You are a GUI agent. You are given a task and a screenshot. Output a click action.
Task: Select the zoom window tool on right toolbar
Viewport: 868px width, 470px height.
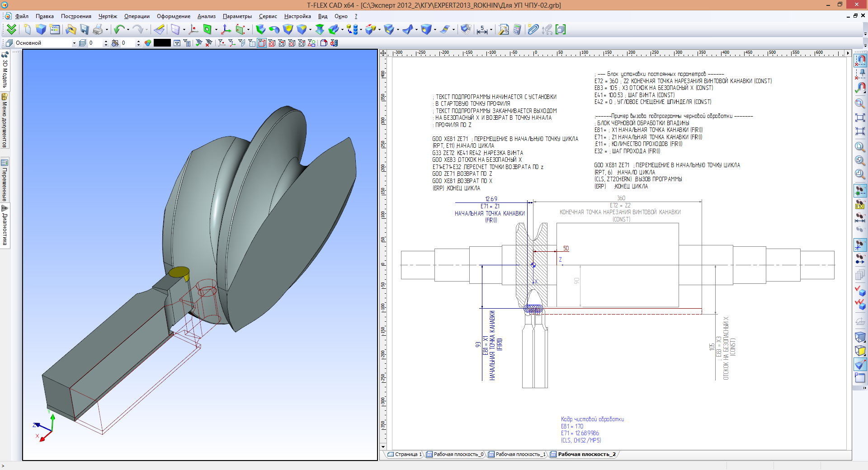pos(861,103)
